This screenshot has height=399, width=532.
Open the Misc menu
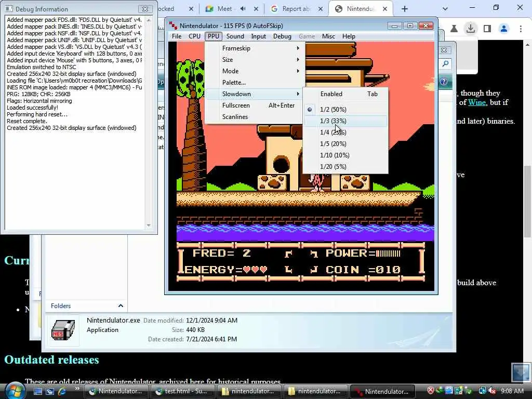pos(328,36)
